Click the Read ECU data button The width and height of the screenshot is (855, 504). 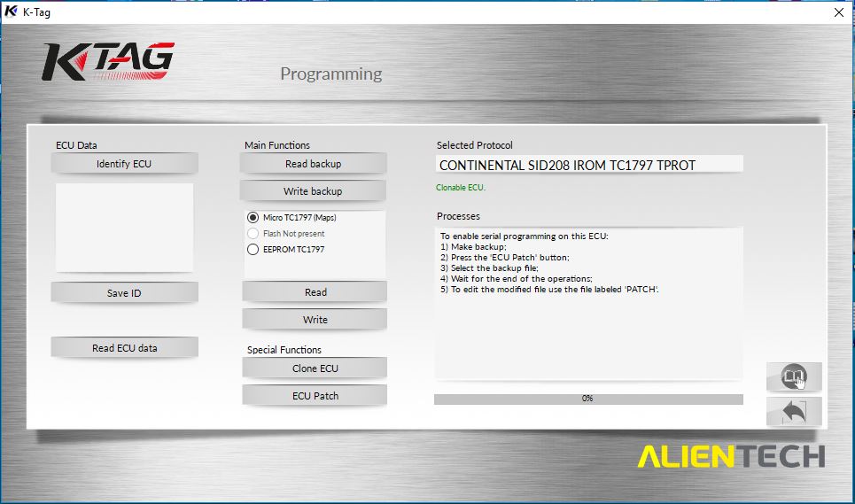coord(124,347)
